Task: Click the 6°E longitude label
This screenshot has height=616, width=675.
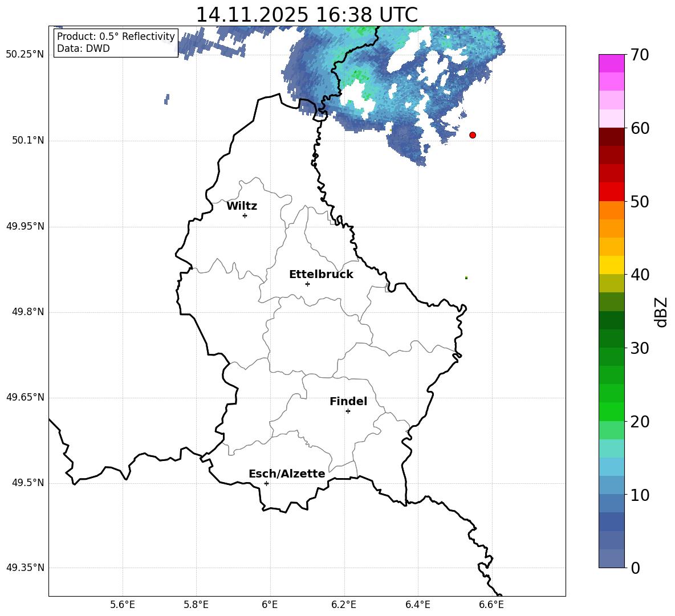Action: click(x=270, y=605)
